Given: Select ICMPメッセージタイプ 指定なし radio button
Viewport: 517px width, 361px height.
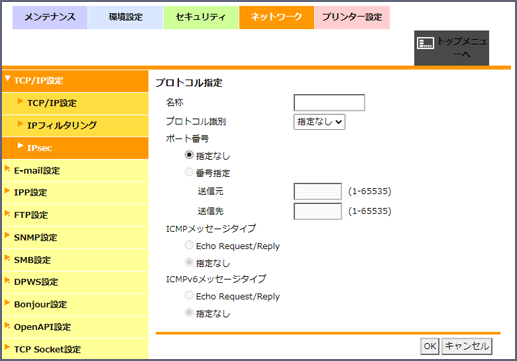Looking at the screenshot, I should [x=189, y=262].
